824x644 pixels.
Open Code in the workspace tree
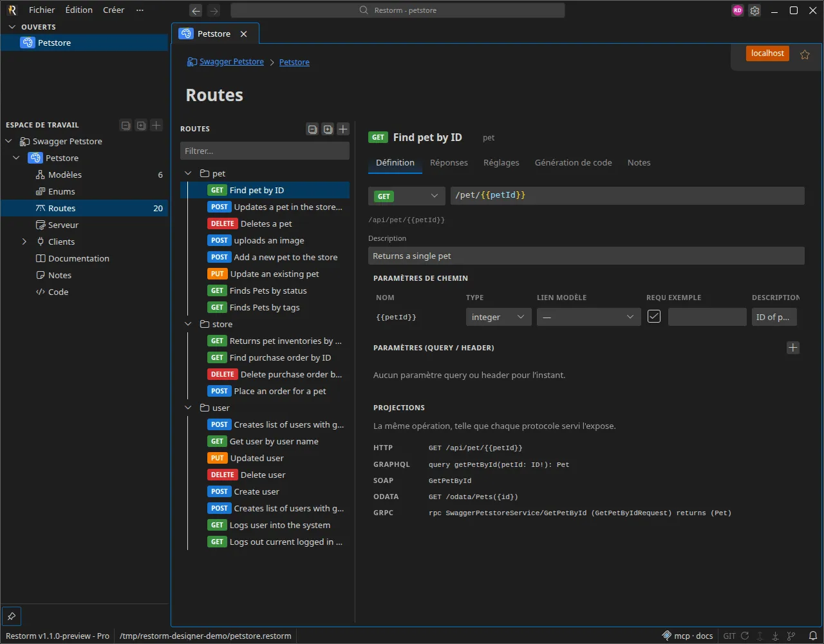[x=84, y=292]
